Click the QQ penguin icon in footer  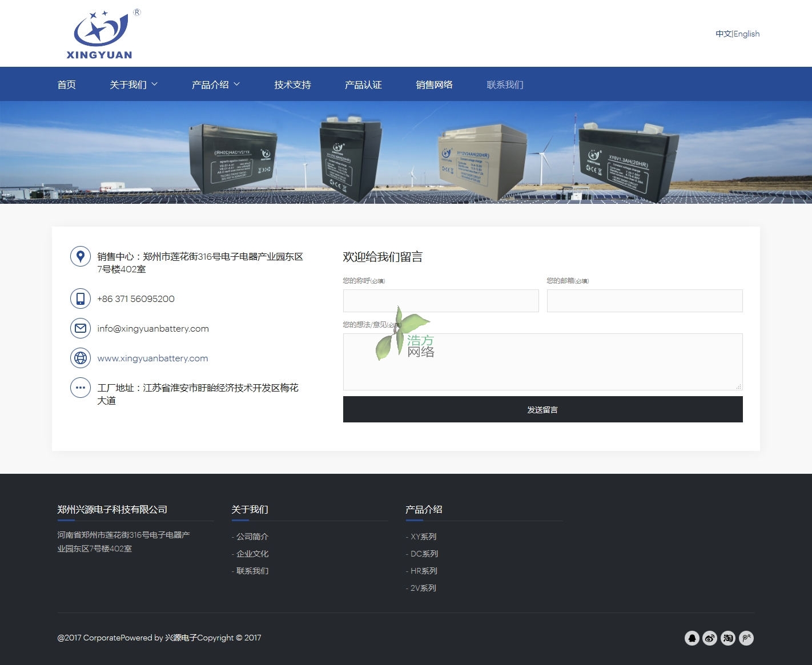point(692,638)
